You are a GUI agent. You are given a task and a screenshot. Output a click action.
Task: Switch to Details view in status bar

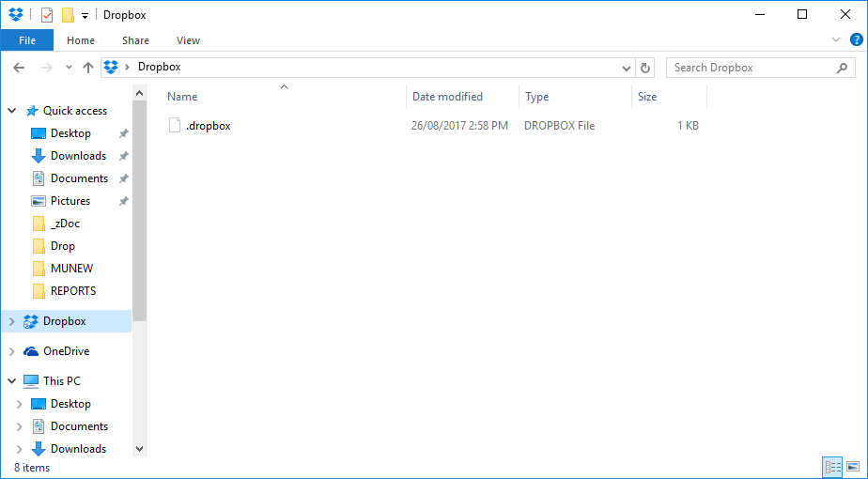click(832, 467)
